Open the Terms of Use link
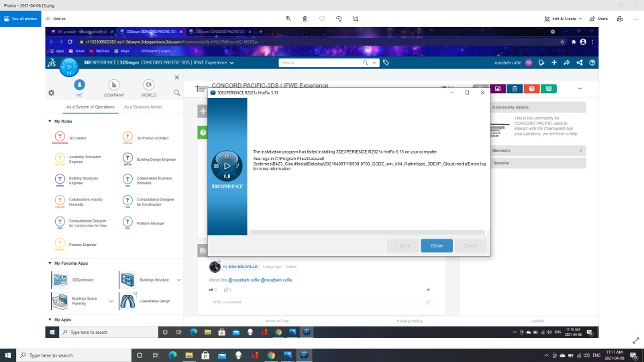 [277, 321]
